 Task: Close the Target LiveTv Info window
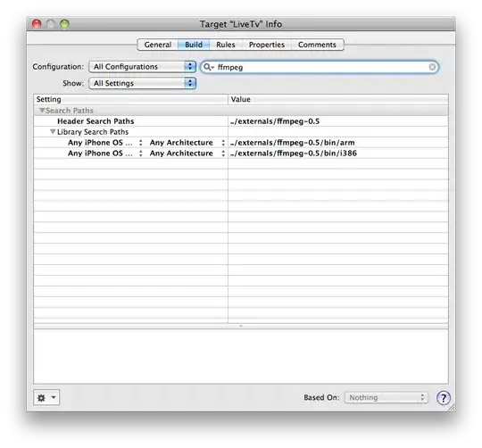coord(37,24)
